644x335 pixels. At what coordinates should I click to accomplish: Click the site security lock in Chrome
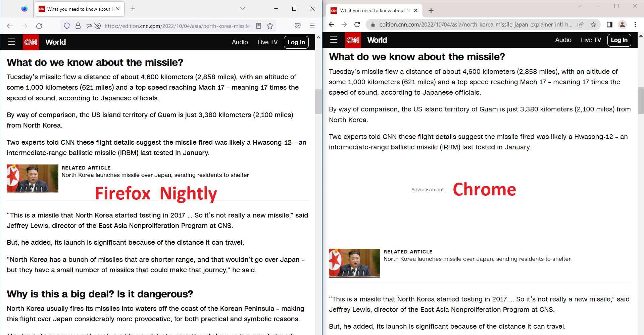(373, 25)
